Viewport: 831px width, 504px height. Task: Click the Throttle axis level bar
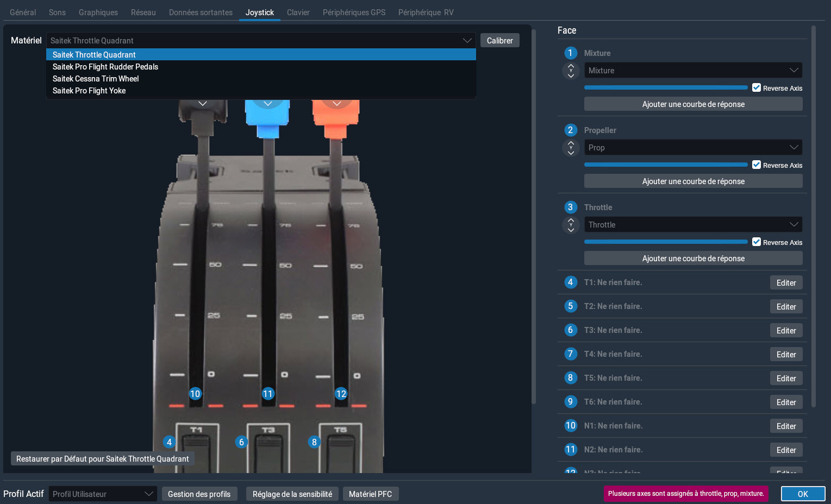pyautogui.click(x=666, y=242)
